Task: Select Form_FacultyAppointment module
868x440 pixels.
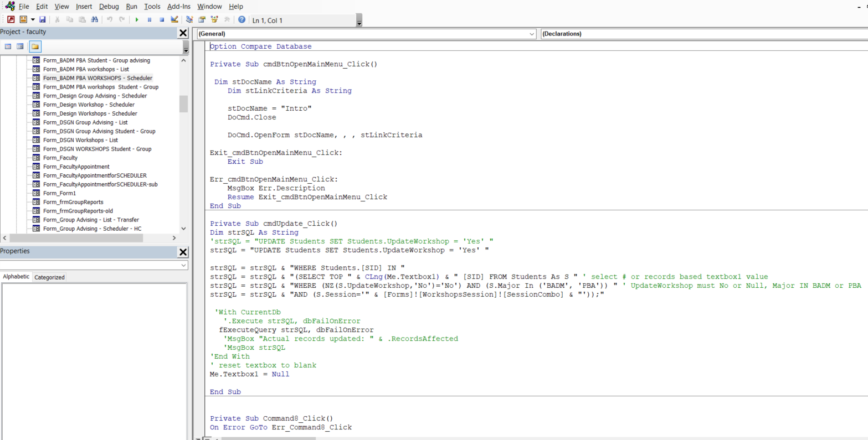Action: pos(76,167)
